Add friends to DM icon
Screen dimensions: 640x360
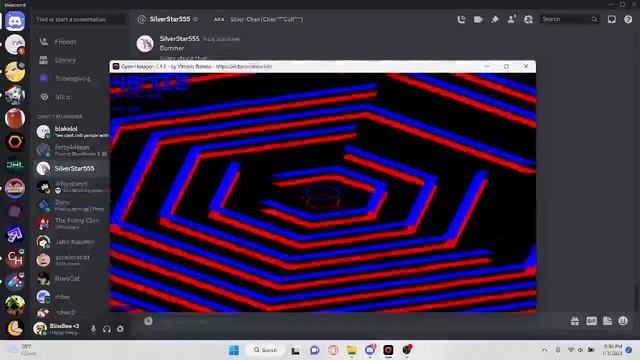[511, 19]
